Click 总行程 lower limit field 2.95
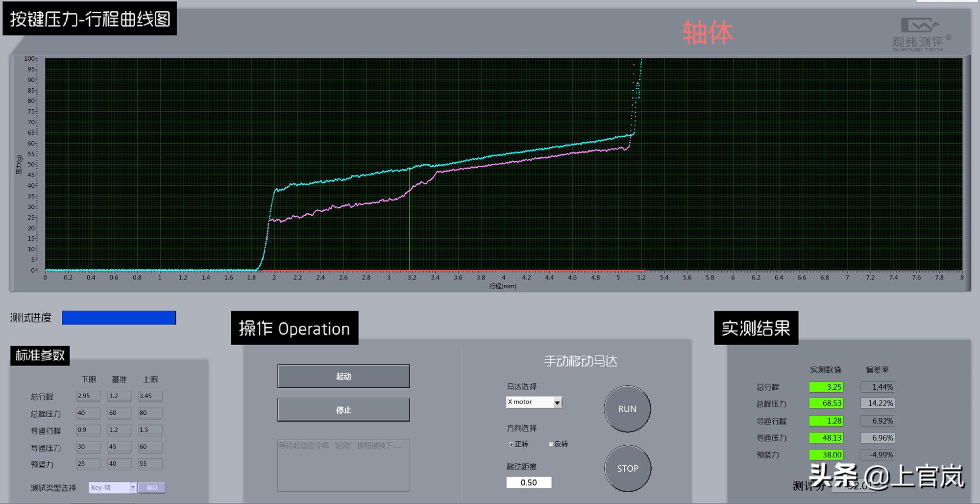 coord(88,396)
